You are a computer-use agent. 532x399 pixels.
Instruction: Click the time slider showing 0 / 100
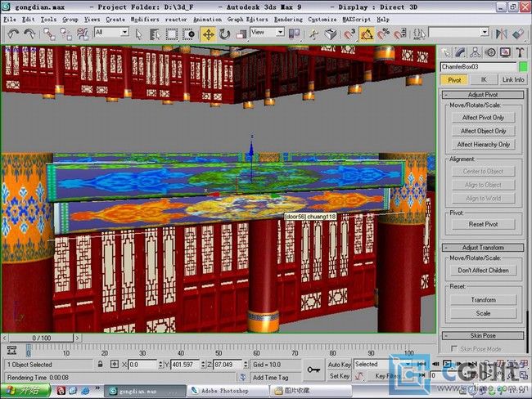(x=41, y=338)
